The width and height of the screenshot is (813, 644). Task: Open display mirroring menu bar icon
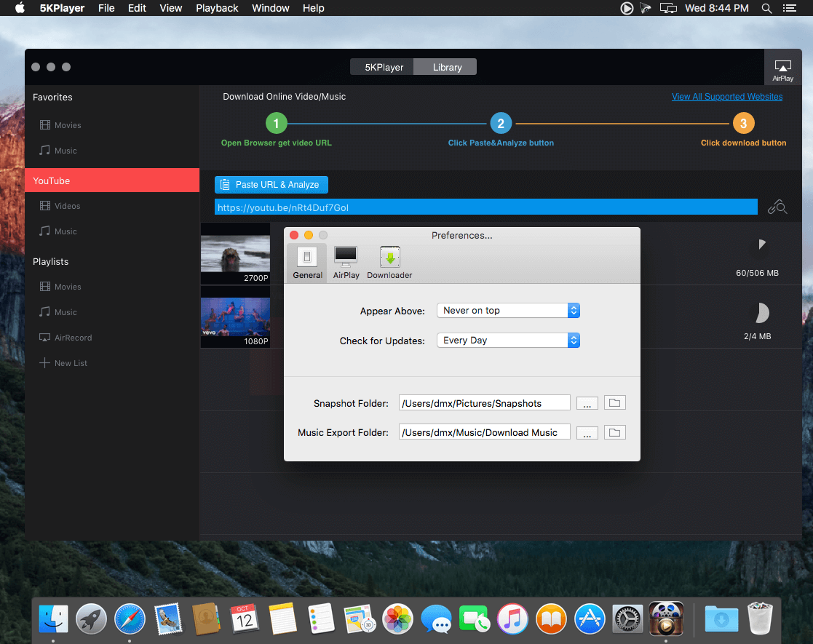tap(668, 8)
